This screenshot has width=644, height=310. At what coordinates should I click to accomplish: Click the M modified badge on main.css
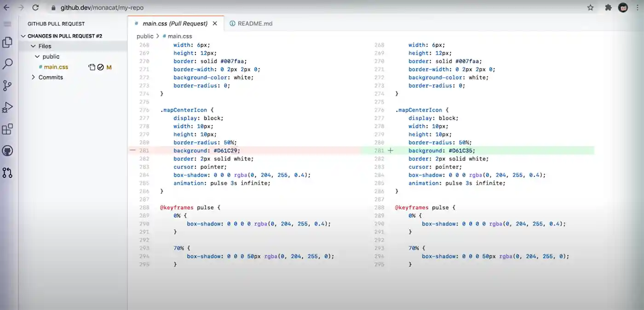(109, 67)
